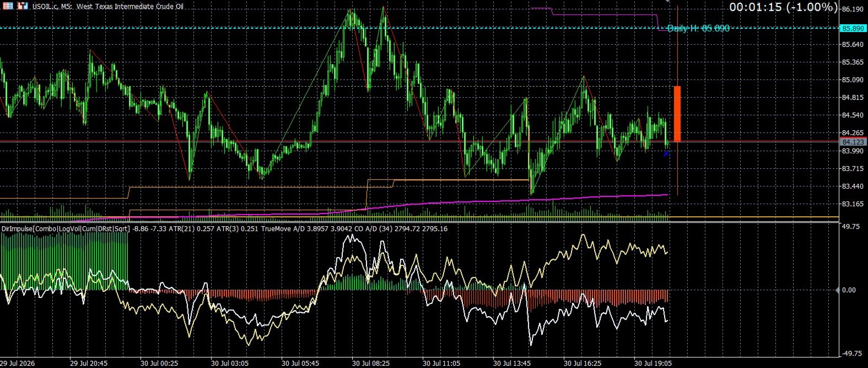Click the 49.75 indicator scale value
Image resolution: width=868 pixels, height=368 pixels.
click(x=851, y=226)
